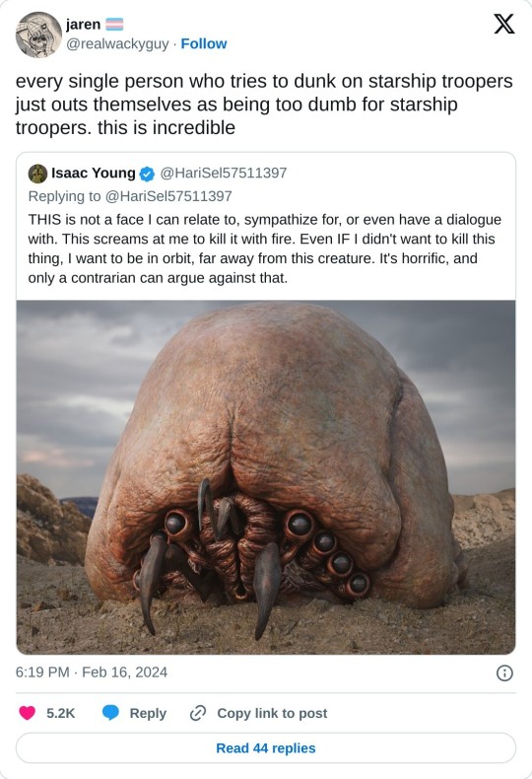Click the Reply label
Image resolution: width=532 pixels, height=779 pixels.
tap(148, 713)
